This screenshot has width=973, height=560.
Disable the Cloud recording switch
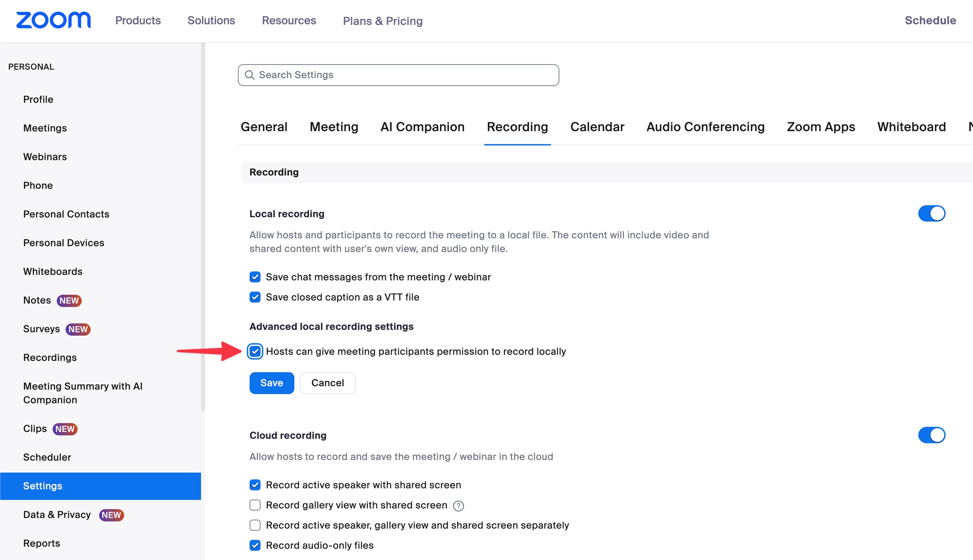click(931, 435)
